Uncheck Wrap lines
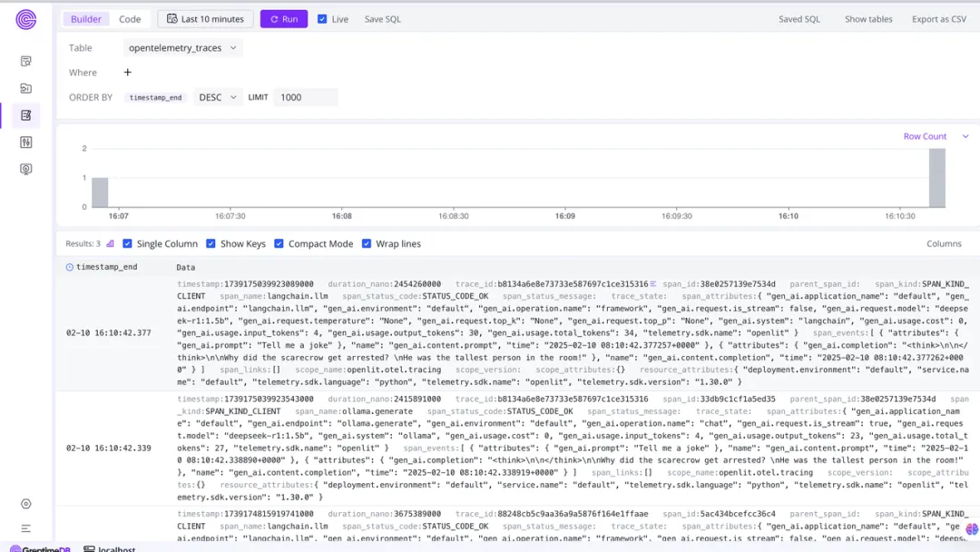 pos(367,243)
